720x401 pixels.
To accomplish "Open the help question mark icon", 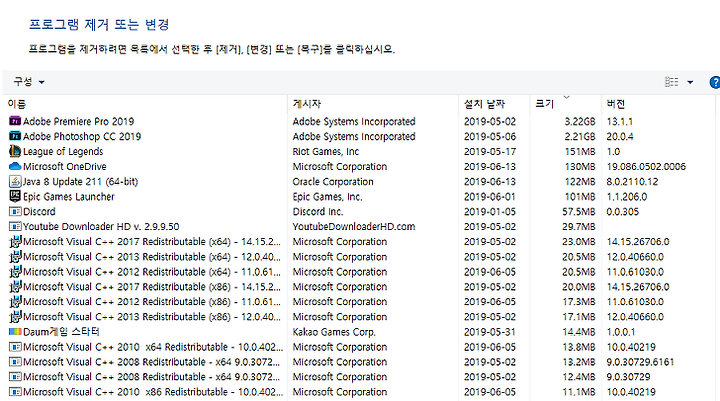I will click(714, 82).
